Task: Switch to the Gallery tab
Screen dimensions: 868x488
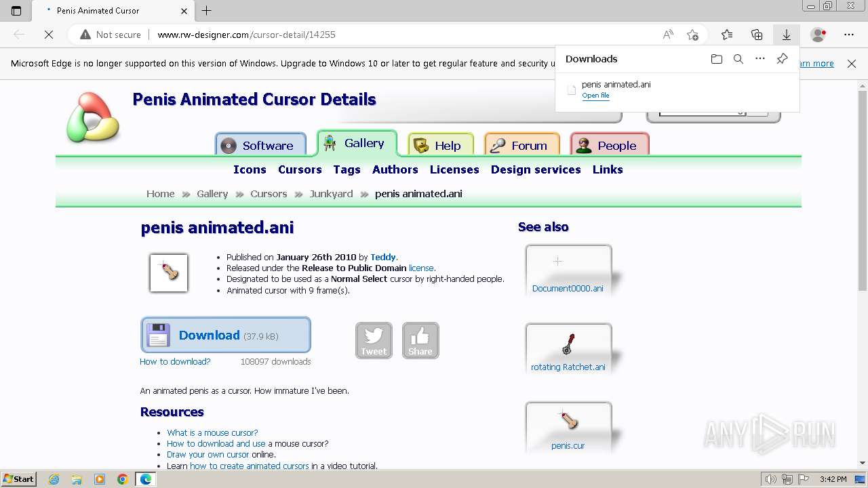Action: click(357, 143)
